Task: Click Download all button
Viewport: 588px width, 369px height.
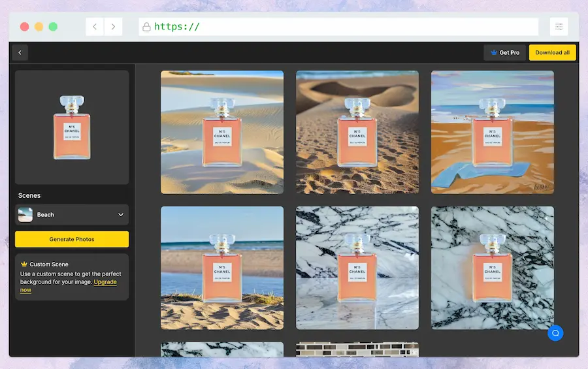Action: pos(552,52)
